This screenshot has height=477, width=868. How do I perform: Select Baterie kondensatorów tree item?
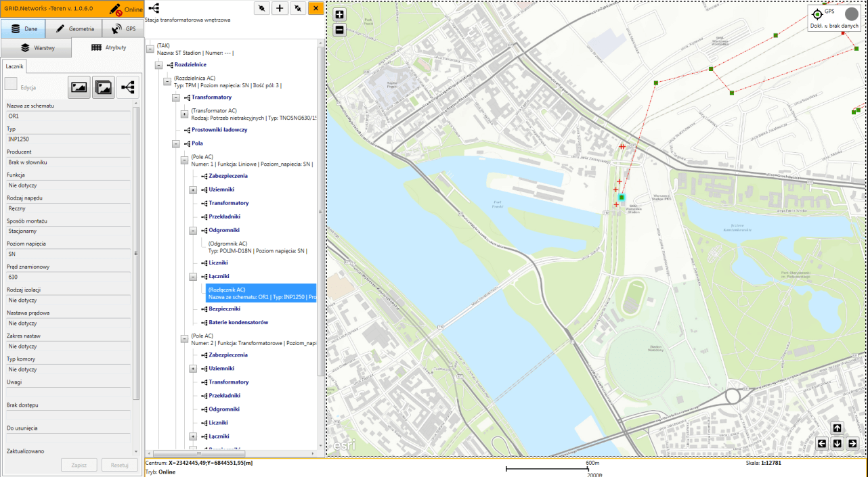(238, 322)
